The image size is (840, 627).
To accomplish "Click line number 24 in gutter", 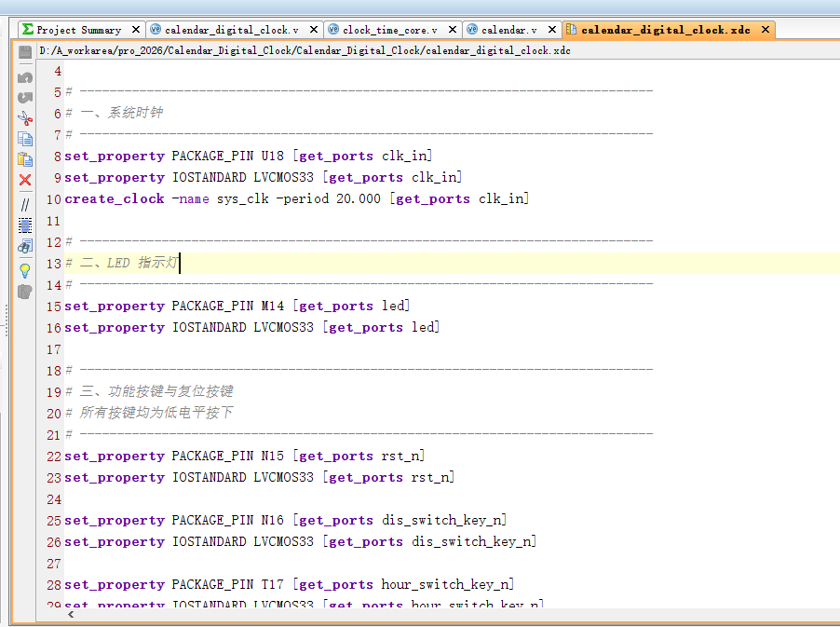I will pyautogui.click(x=54, y=499).
